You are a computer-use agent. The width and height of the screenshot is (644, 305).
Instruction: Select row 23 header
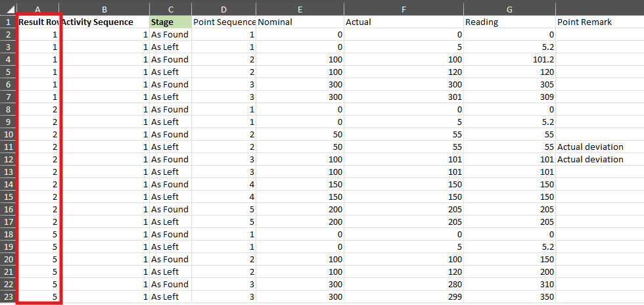point(8,296)
